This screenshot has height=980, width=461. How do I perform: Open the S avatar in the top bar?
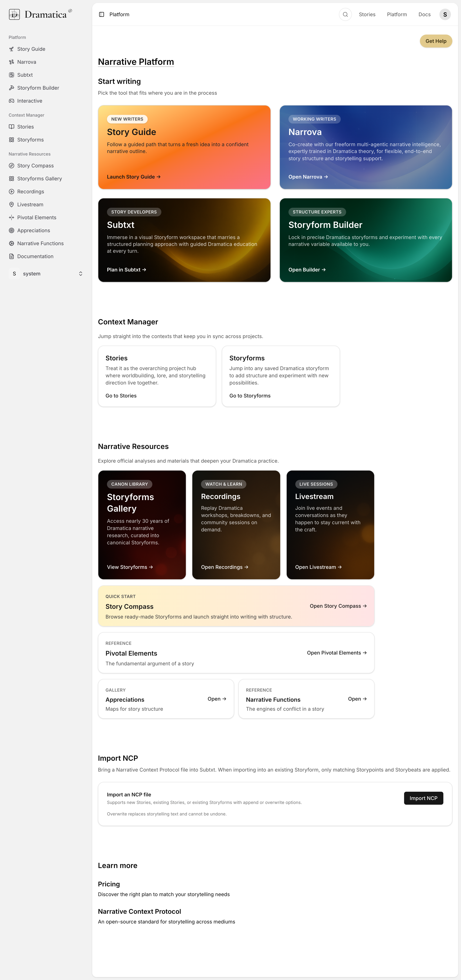click(445, 14)
